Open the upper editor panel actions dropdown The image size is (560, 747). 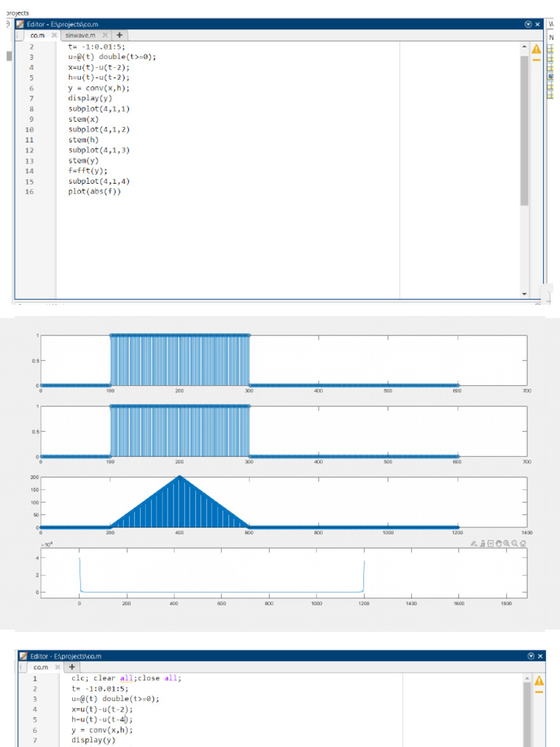pos(528,24)
